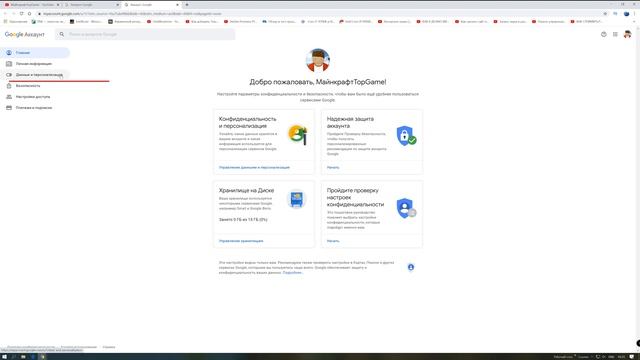Click the browser reload button

tap(21, 13)
